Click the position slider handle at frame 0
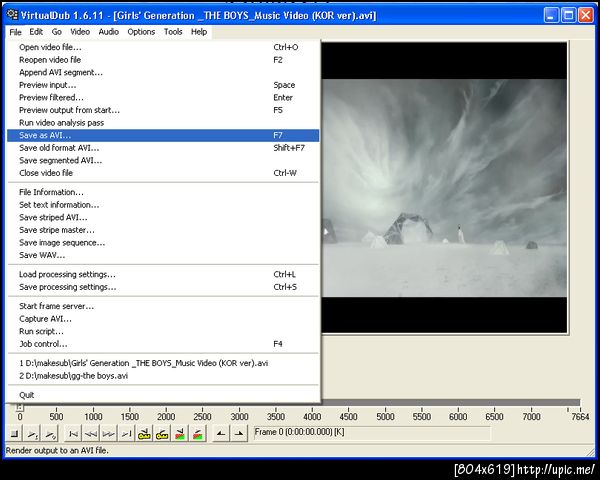600x480 pixels. pos(20,407)
